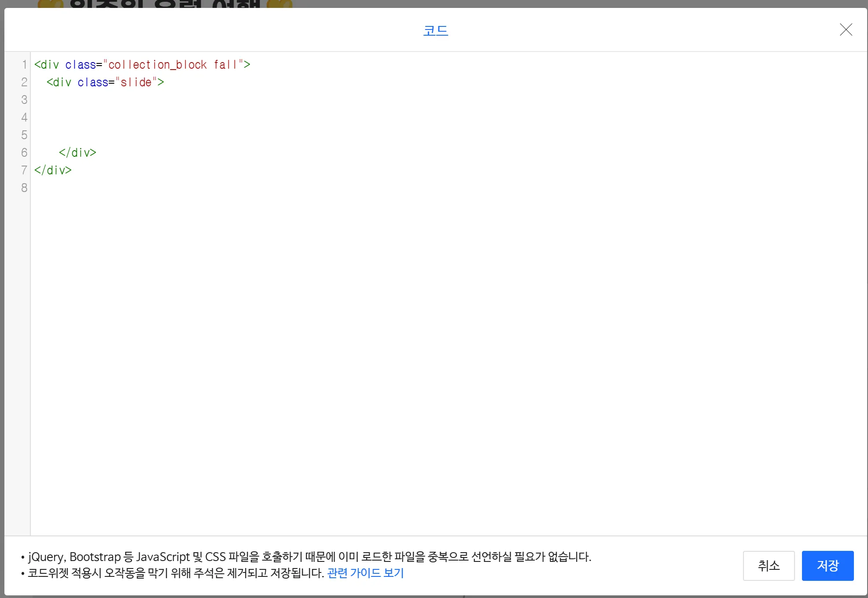Click line number 8 in gutter

24,188
